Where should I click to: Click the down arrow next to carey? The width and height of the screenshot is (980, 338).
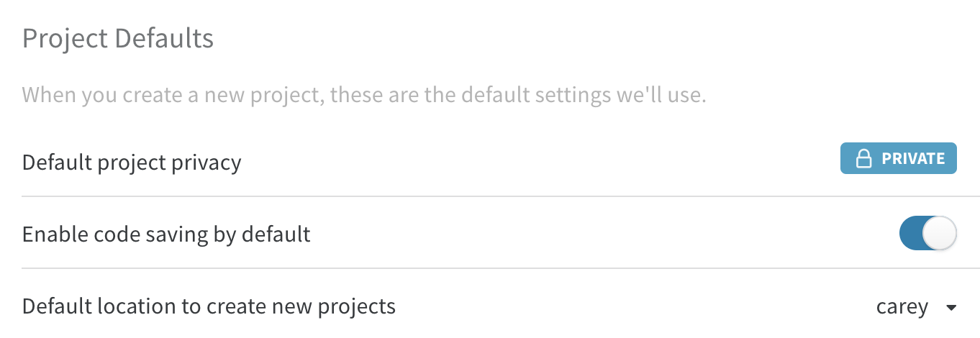950,308
